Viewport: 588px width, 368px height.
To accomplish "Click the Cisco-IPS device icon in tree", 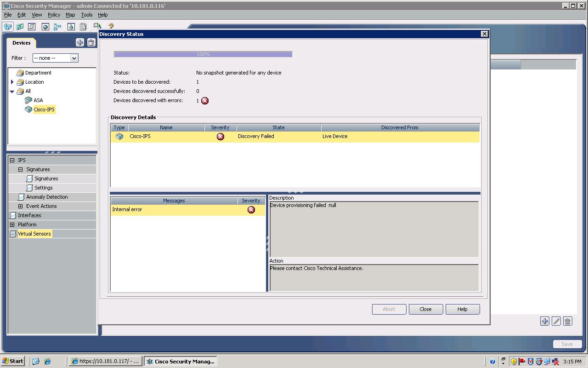I will (28, 109).
